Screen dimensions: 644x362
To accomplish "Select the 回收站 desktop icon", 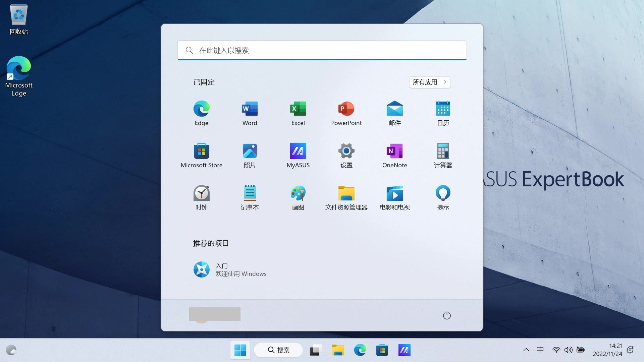I will click(x=19, y=19).
